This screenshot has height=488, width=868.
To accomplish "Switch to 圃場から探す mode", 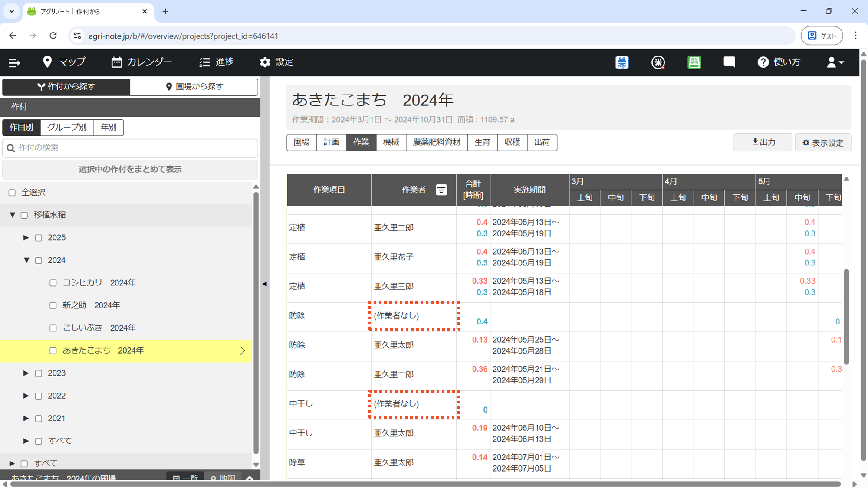I will (194, 87).
